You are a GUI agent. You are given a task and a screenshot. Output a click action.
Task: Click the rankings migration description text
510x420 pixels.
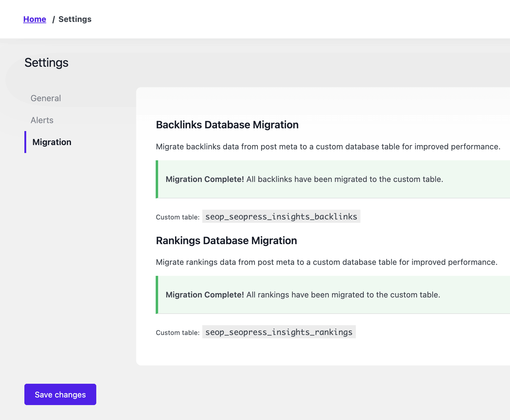click(x=326, y=262)
